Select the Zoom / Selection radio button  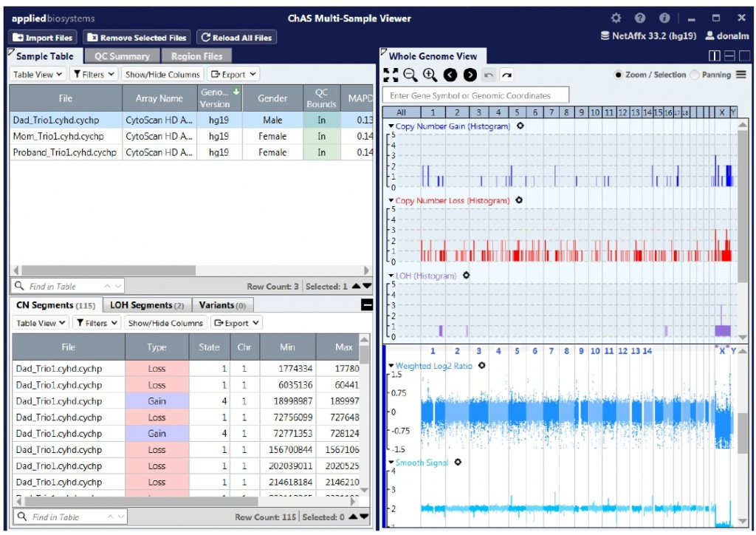[x=618, y=75]
